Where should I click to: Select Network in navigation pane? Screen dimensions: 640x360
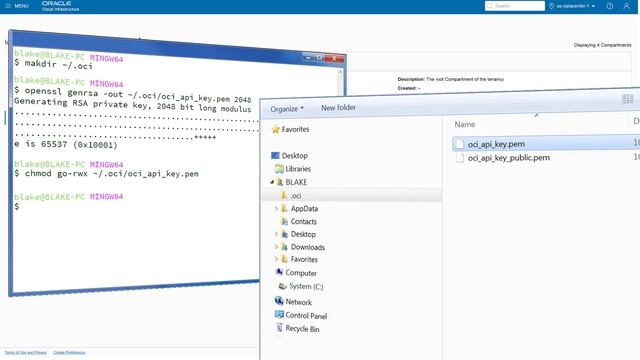293,302
